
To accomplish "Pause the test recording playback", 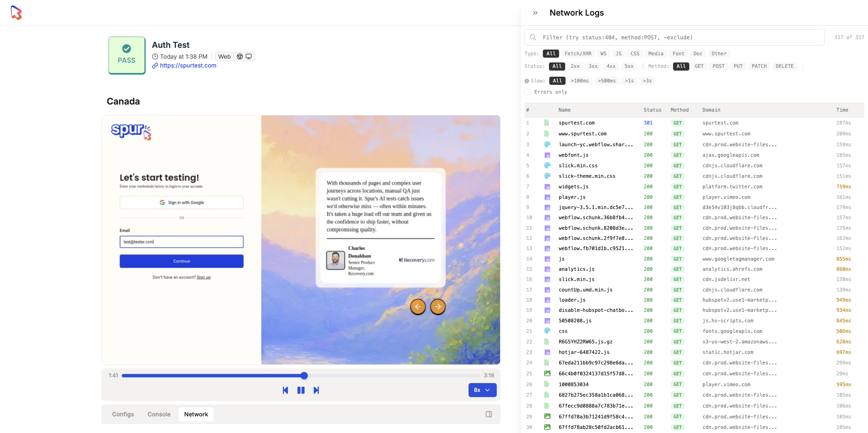I will pos(301,390).
